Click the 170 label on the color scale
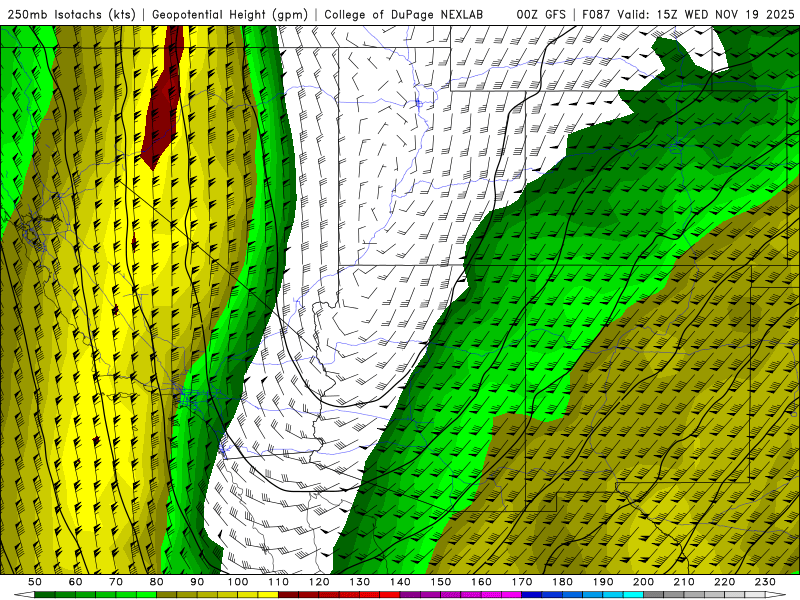This screenshot has width=800, height=600. pyautogui.click(x=522, y=582)
